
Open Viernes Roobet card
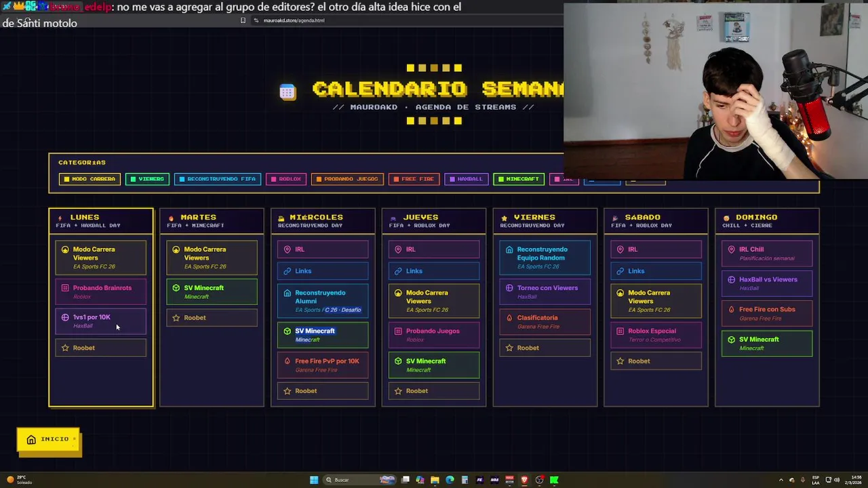(x=545, y=348)
